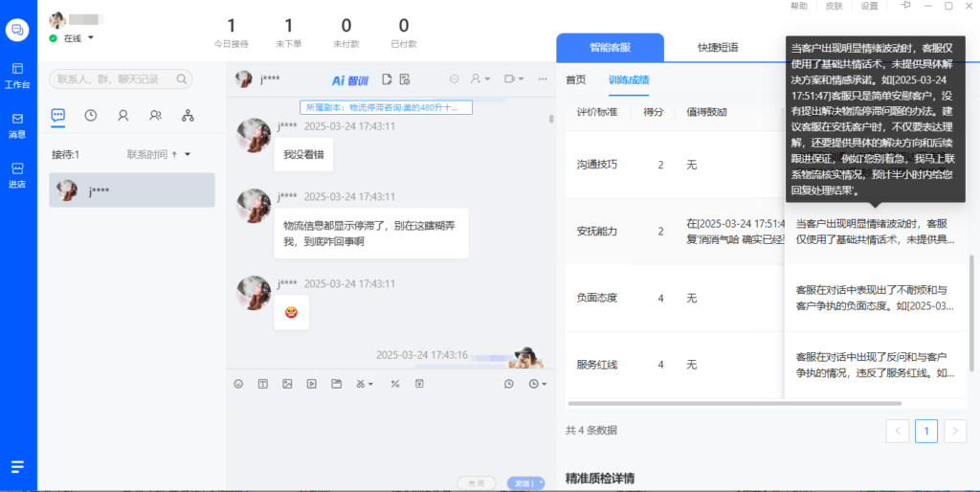
Task: Click the chat logo at sidebar top
Action: [17, 30]
